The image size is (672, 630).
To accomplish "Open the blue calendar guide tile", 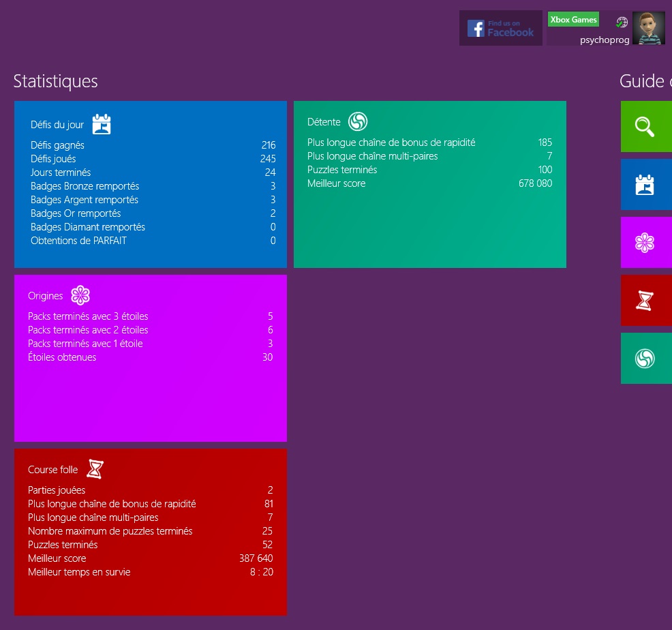I will pos(645,184).
